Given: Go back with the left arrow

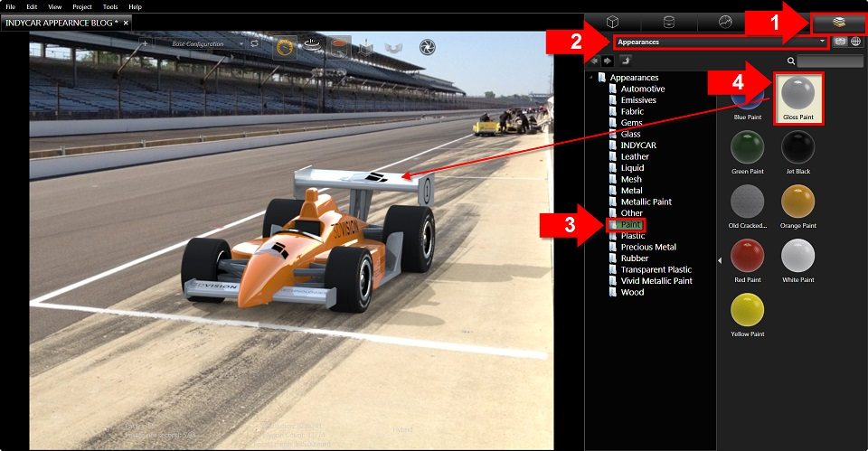Looking at the screenshot, I should [x=595, y=61].
